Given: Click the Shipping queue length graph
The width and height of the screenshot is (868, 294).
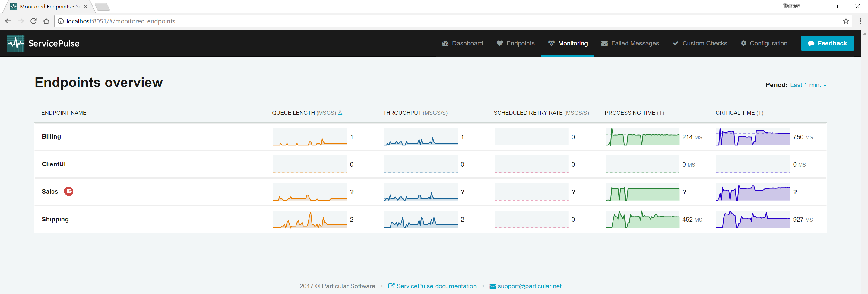Looking at the screenshot, I should click(x=310, y=219).
